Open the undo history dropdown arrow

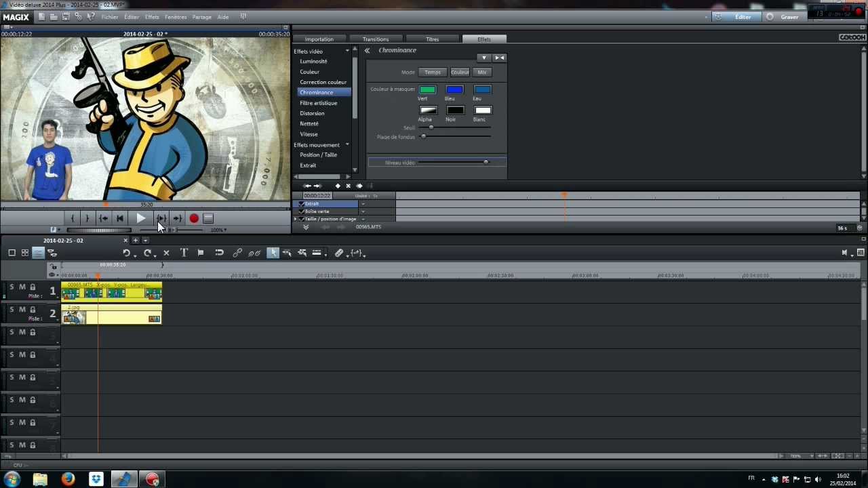[134, 255]
